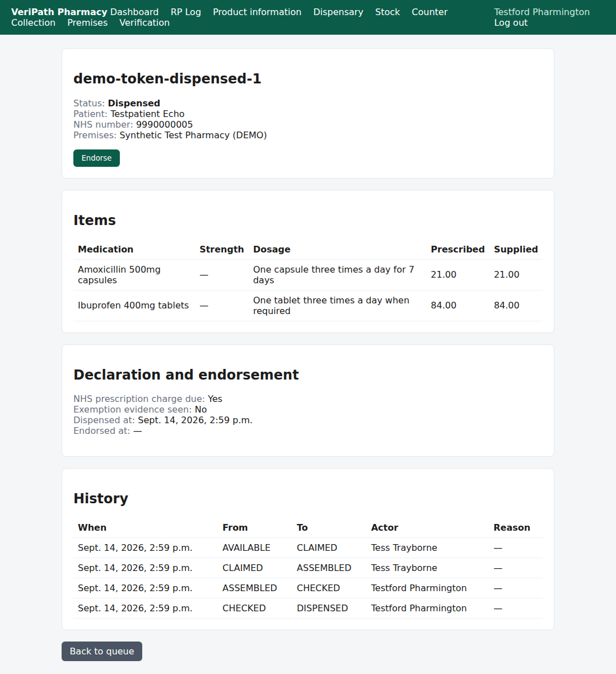The height and width of the screenshot is (674, 616).
Task: Click the Declaration and endorsement heading
Action: coord(186,375)
